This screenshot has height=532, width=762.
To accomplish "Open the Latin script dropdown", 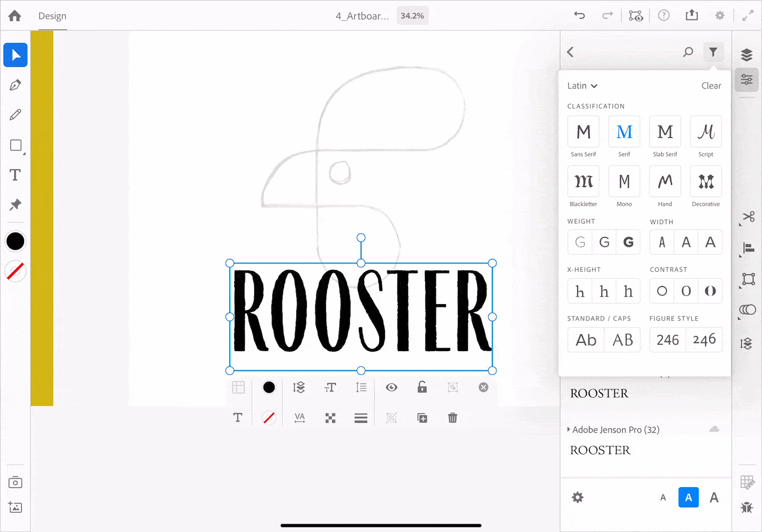I will [582, 86].
